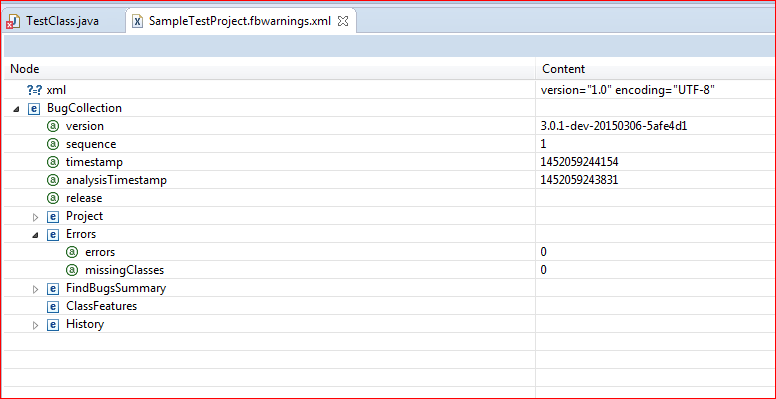Image resolution: width=776 pixels, height=399 pixels.
Task: Select the ClassFeatures node
Action: (101, 306)
